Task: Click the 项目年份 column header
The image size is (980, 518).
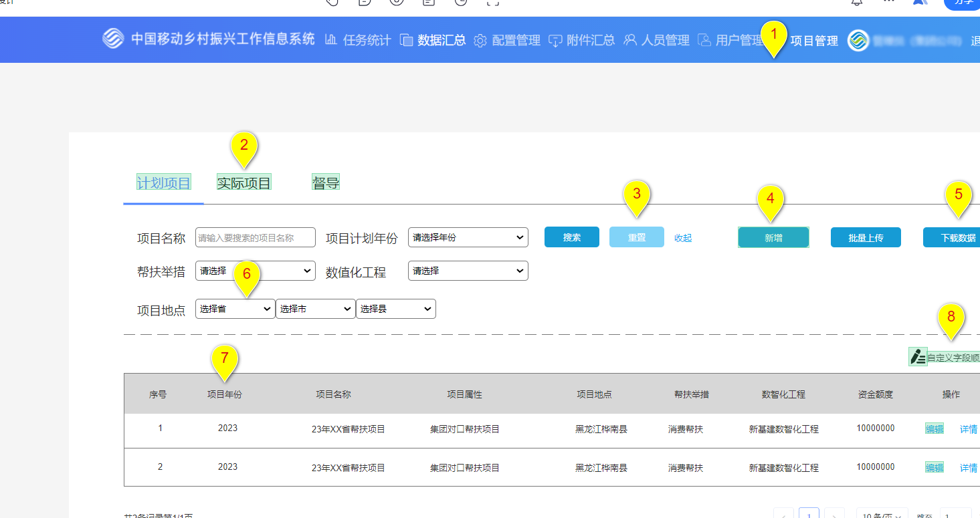Action: 225,394
